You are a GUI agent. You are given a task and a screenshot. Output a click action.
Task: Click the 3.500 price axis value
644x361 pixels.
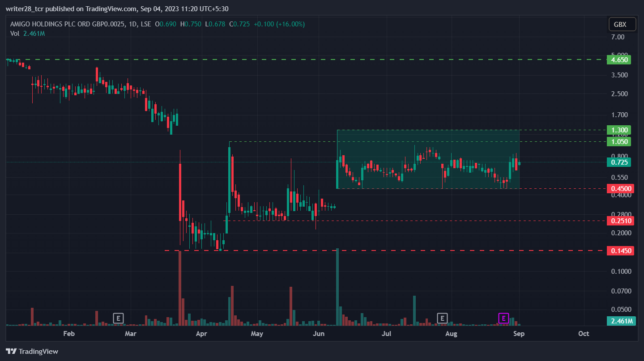tap(620, 75)
